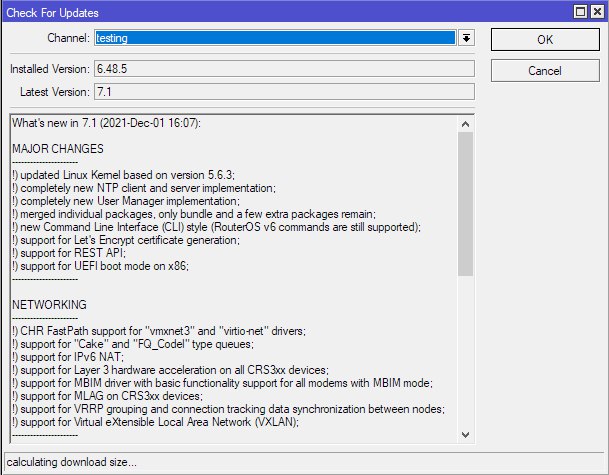Click the UEFI boot mode on x86 line
The height and width of the screenshot is (475, 609).
pyautogui.click(x=100, y=266)
